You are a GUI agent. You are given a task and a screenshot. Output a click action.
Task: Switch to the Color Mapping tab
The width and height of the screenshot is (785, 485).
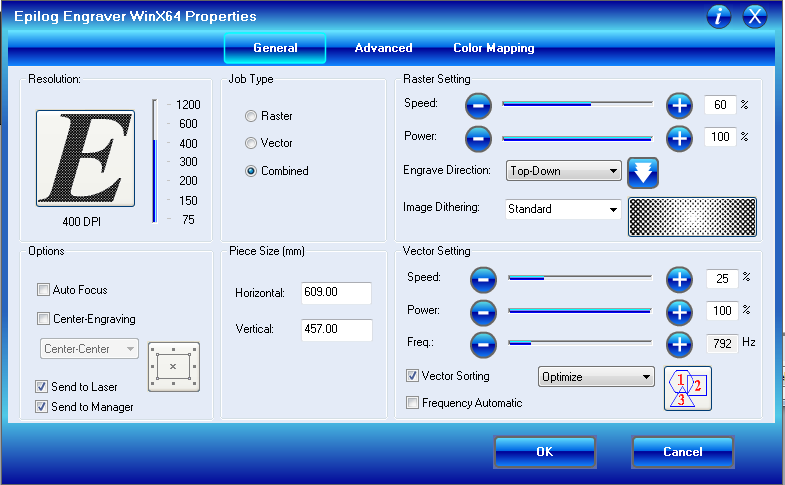(494, 48)
